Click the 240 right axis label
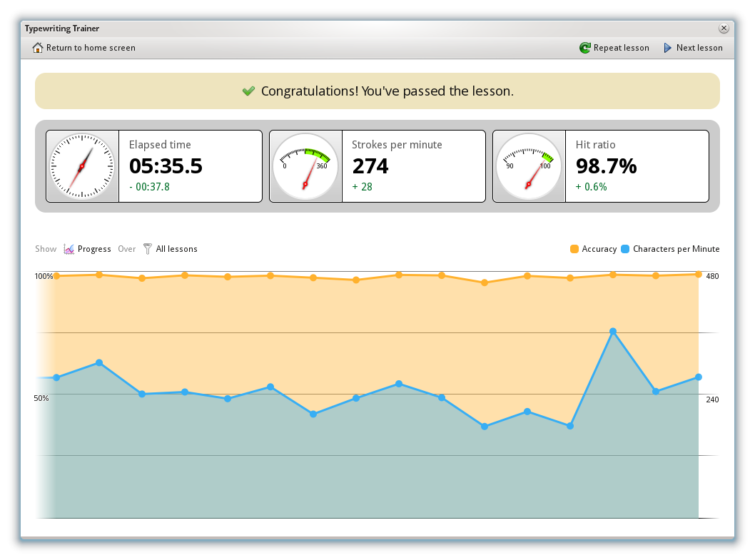755x560 pixels. 712,399
